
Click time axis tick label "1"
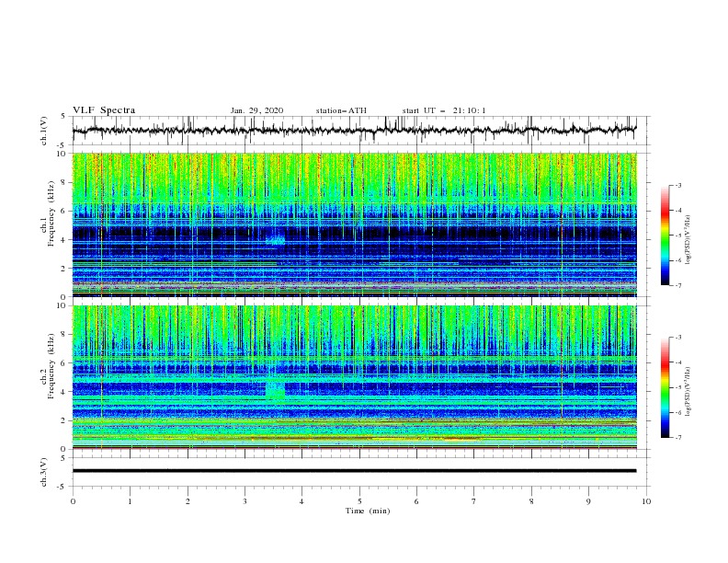tap(130, 501)
